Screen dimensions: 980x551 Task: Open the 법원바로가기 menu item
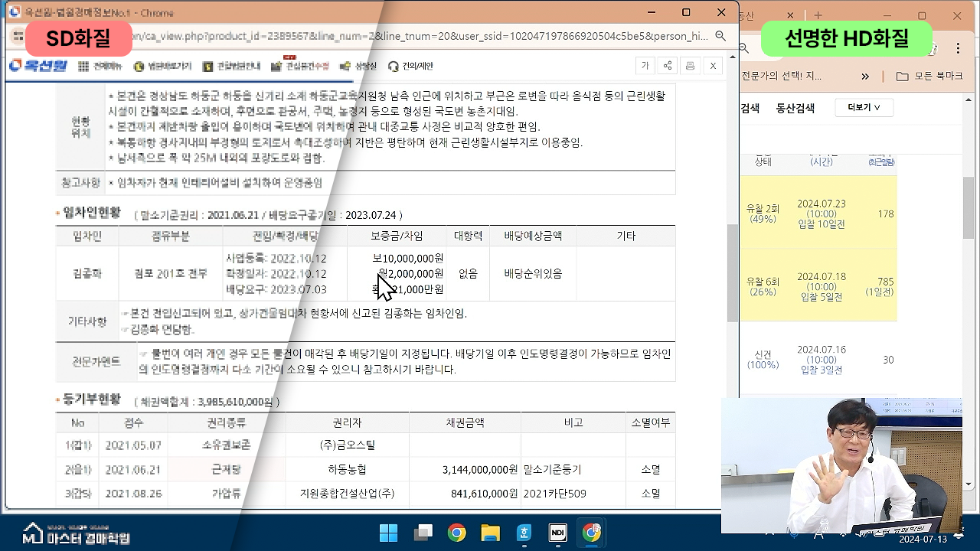[x=162, y=67]
